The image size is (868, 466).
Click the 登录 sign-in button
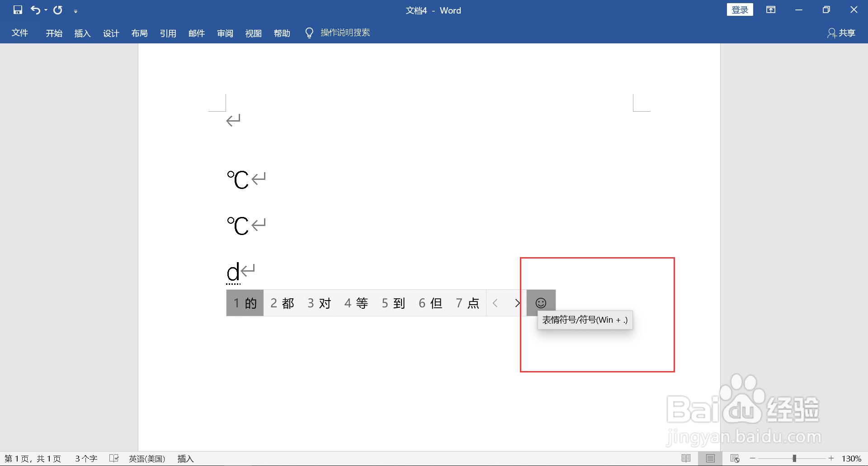740,10
